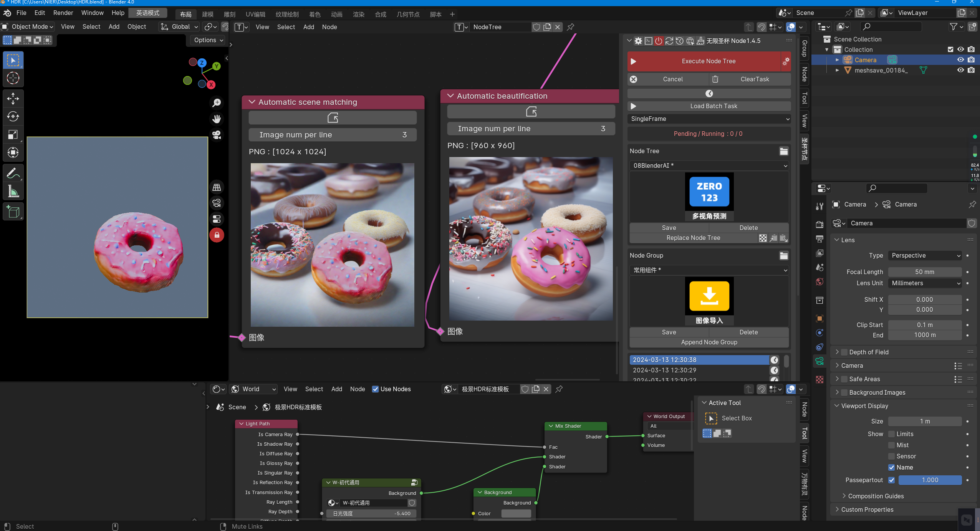
Task: Expand the Depth of Field panel
Action: coord(837,352)
